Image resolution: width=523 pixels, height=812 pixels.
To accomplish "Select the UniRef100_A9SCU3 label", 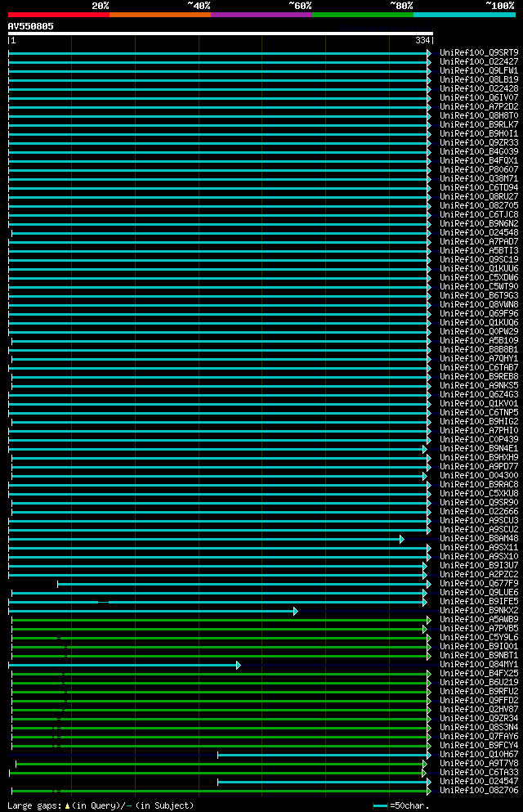I will [x=479, y=520].
